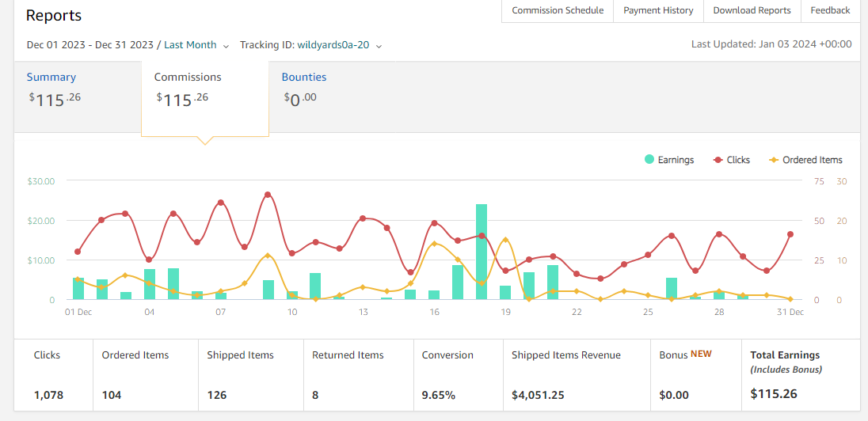Click the Shipped Items Revenue $4,051.25

coord(536,395)
